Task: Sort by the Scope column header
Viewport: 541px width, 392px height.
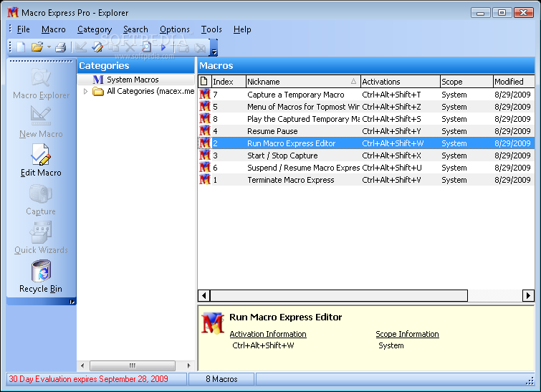Action: [x=466, y=82]
